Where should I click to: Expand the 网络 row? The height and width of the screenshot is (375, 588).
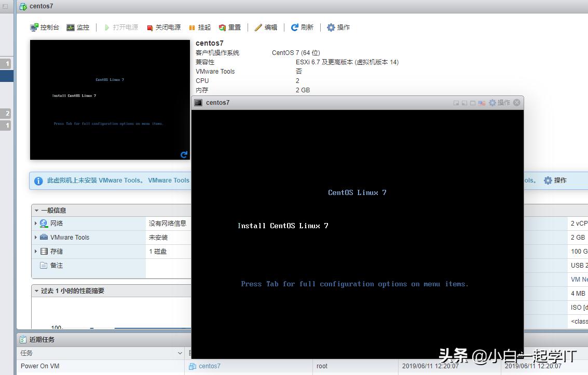[x=36, y=224]
